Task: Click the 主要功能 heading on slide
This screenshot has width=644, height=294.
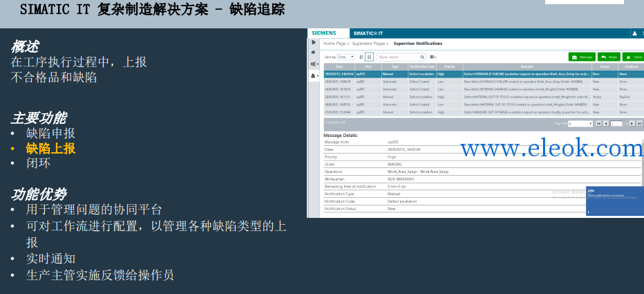Action: pos(38,118)
